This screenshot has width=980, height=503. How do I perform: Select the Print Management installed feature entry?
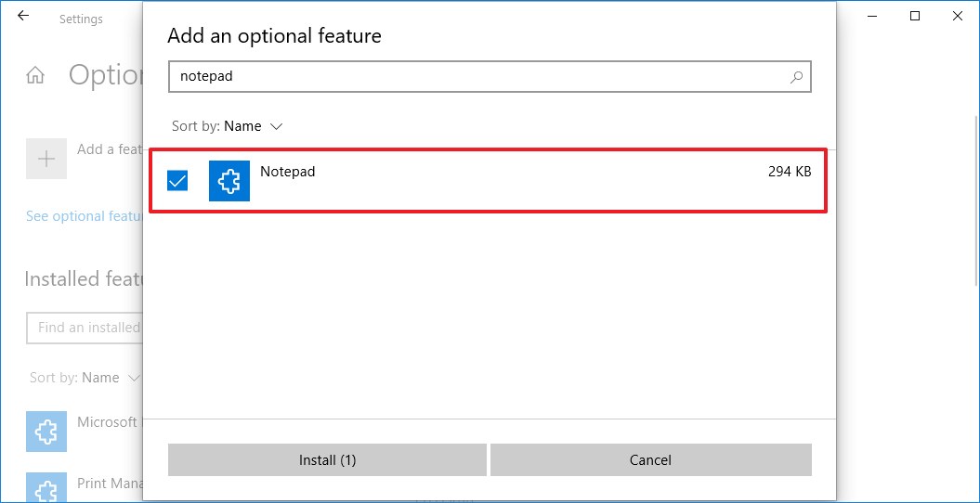[84, 487]
